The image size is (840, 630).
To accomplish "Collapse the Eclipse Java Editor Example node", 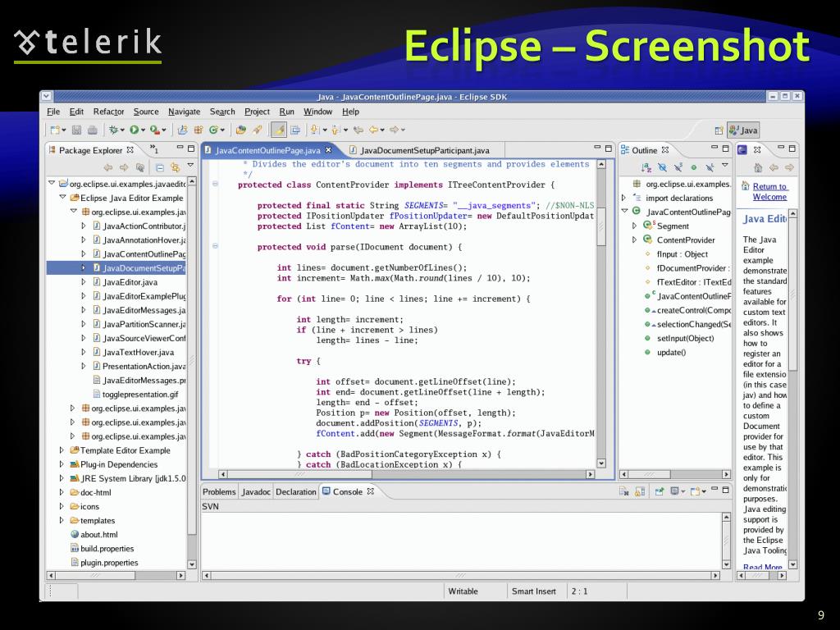I will point(62,197).
